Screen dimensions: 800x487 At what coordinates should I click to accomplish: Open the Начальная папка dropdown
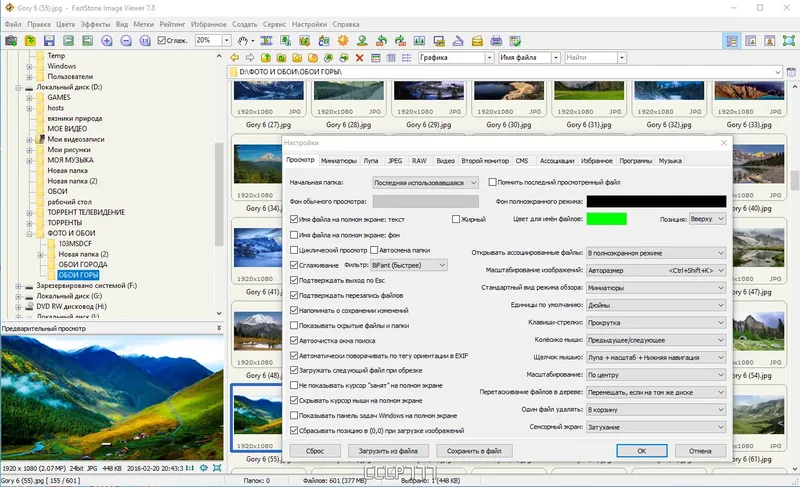pos(426,183)
